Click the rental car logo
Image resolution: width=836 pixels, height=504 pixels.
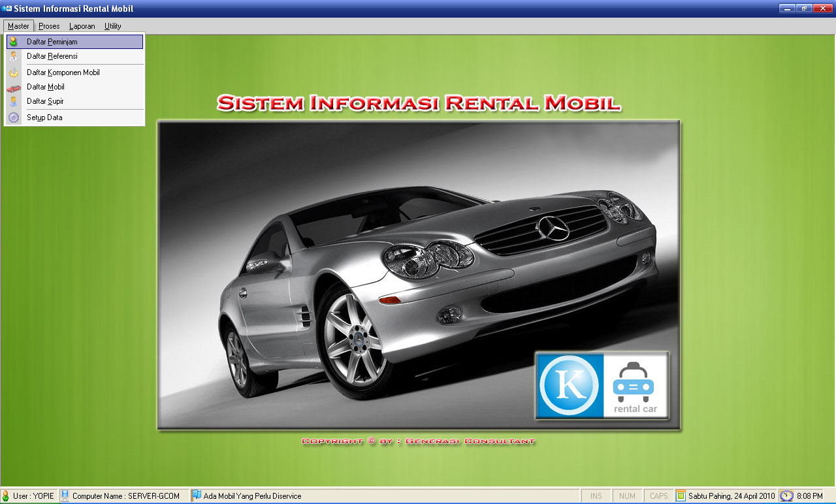click(x=635, y=385)
